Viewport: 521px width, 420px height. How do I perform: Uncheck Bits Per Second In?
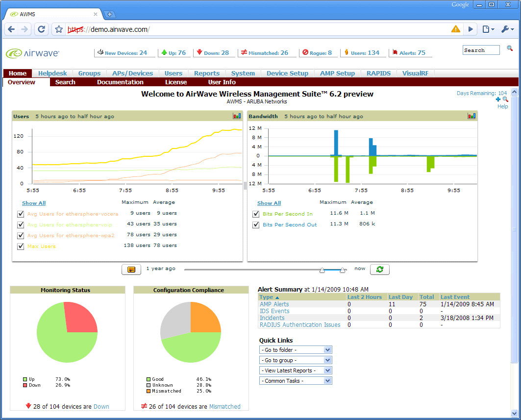tap(256, 214)
